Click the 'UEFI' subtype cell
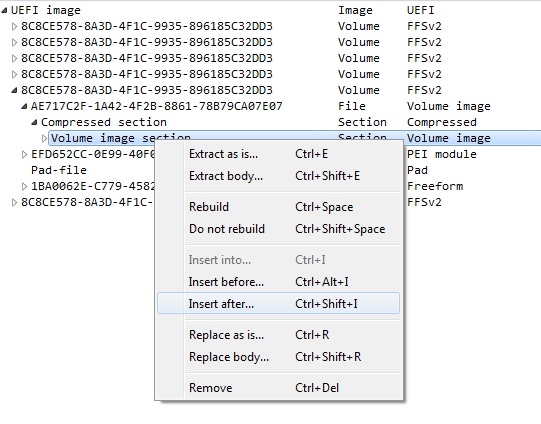 [x=420, y=10]
